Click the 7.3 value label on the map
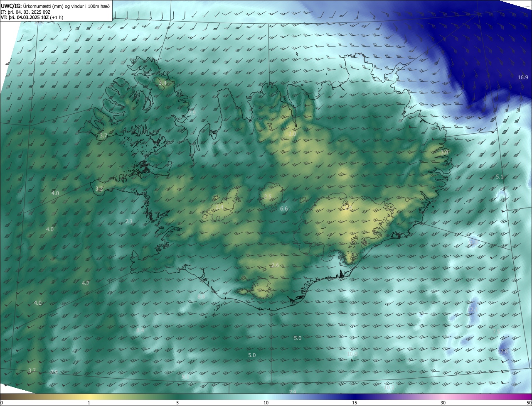The height and width of the screenshot is (406, 532). pos(129,222)
